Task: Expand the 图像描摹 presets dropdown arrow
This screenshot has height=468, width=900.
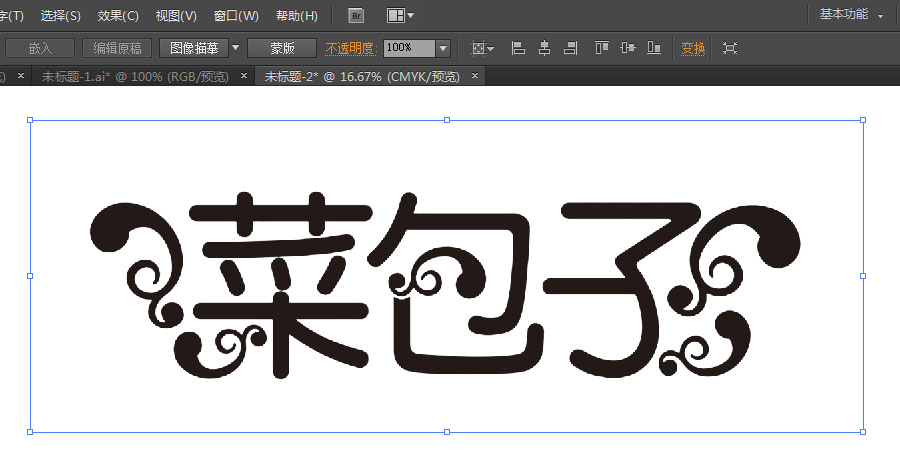Action: tap(236, 48)
